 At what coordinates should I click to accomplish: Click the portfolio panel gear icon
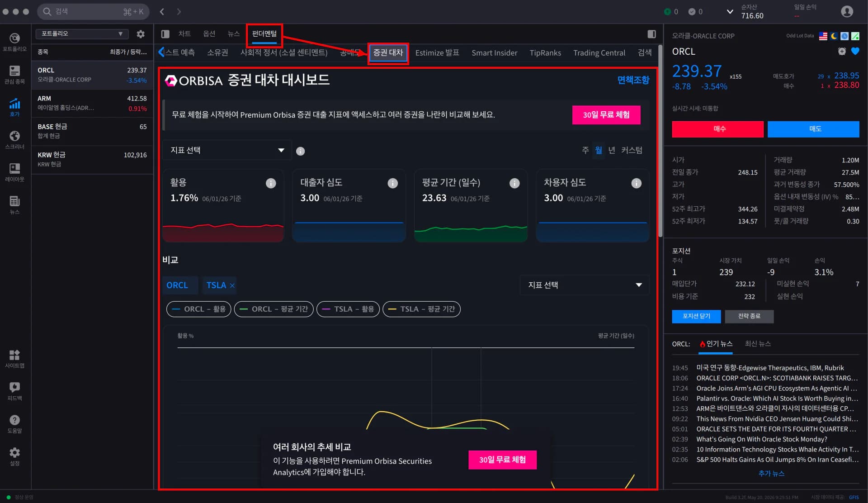141,34
